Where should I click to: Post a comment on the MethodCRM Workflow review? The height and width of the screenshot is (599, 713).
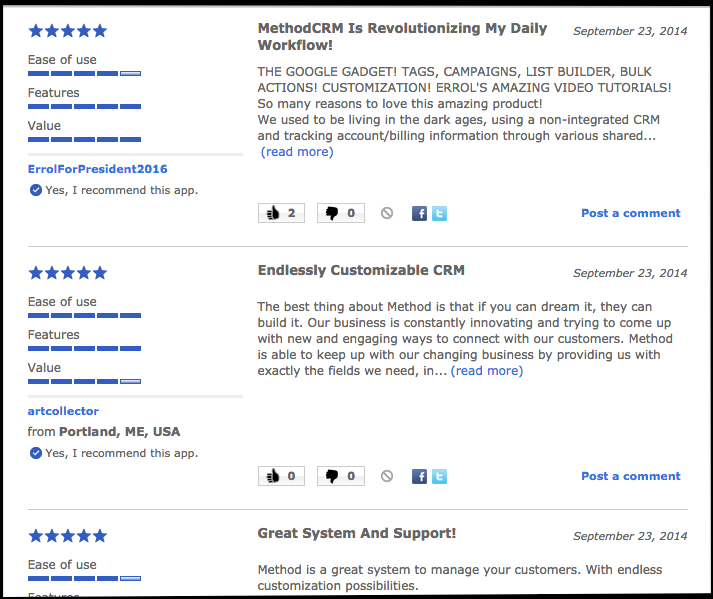pos(631,213)
